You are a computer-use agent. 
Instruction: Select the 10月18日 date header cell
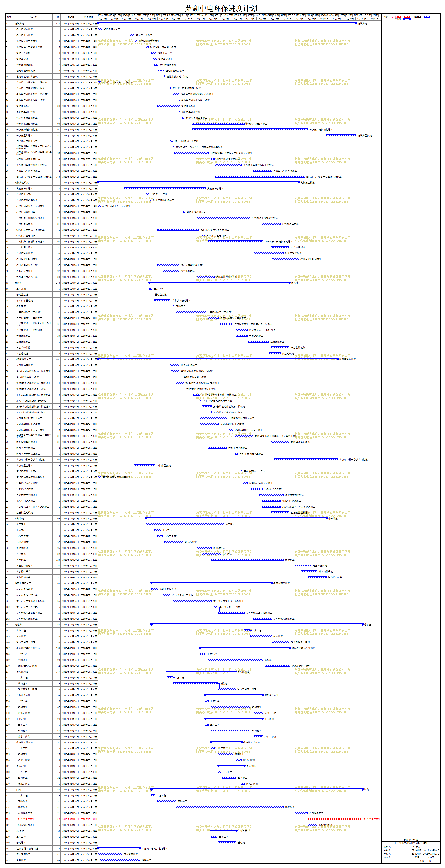click(126, 19)
